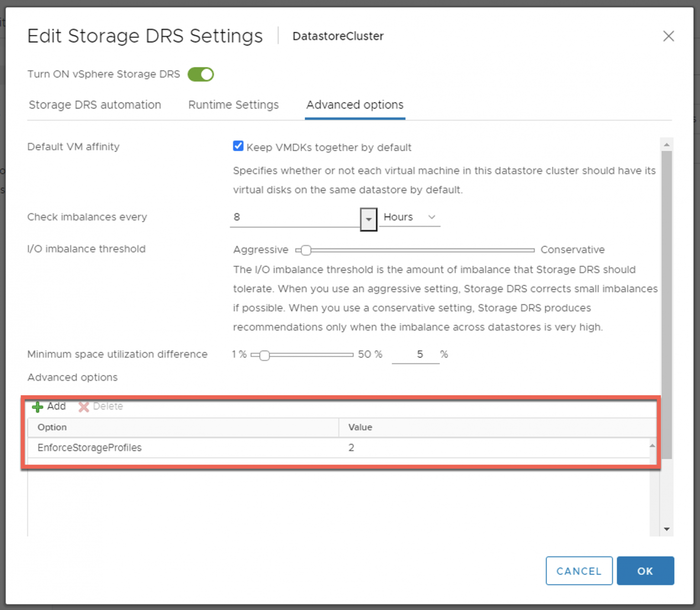Click the green plus Add icon
This screenshot has width=700, height=610.
pyautogui.click(x=38, y=406)
